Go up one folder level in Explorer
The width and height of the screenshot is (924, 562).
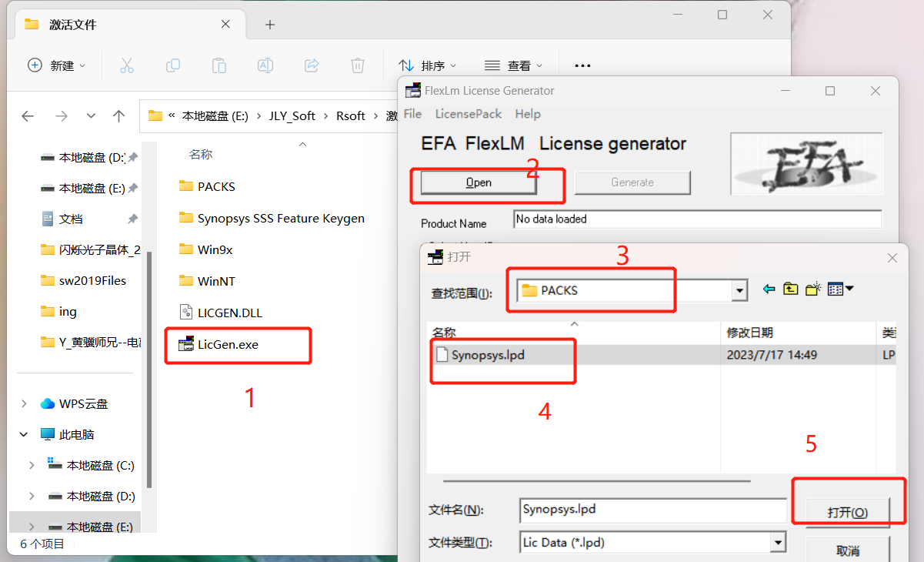pos(118,116)
